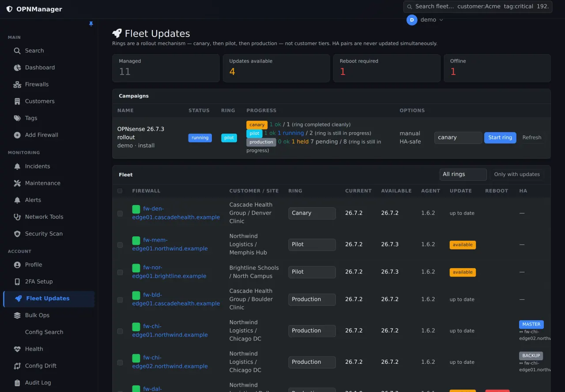
Task: Check the fw-chi-edge02 row checkbox
Action: point(120,362)
